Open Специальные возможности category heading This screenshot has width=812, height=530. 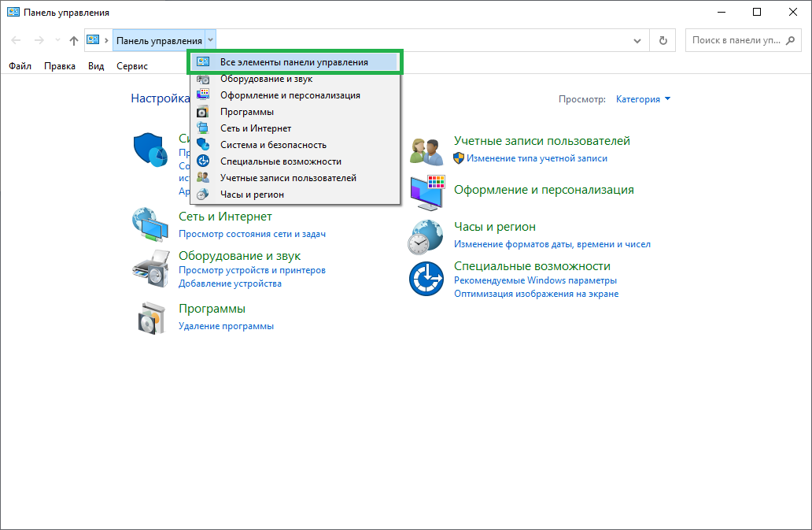(x=532, y=266)
